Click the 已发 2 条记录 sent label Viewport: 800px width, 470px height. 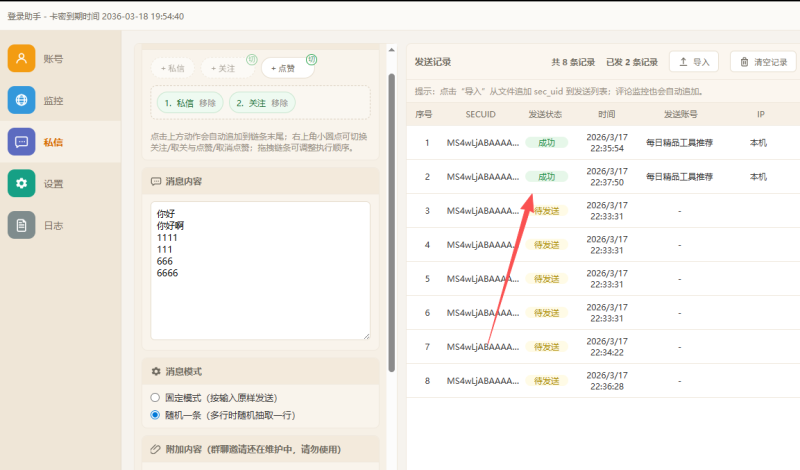click(632, 62)
